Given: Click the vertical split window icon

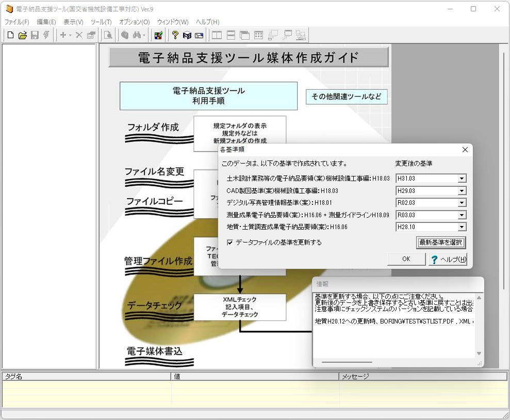Looking at the screenshot, I should pyautogui.click(x=217, y=35).
